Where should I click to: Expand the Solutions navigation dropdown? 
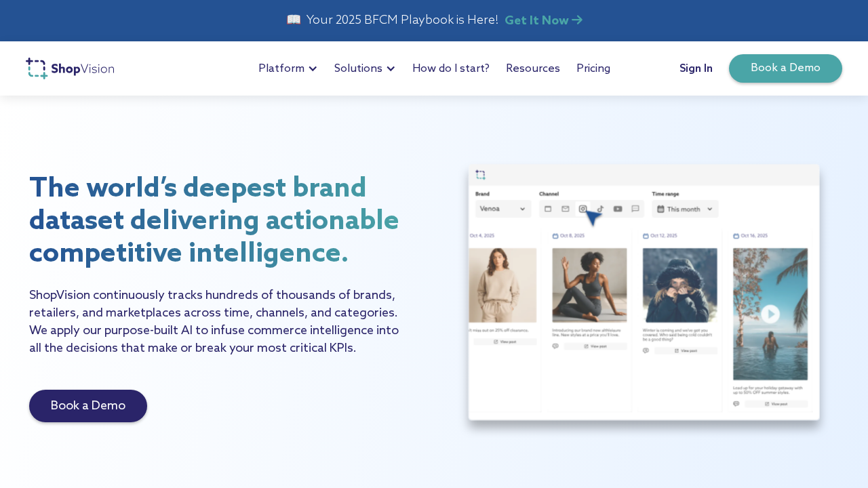[x=364, y=67]
